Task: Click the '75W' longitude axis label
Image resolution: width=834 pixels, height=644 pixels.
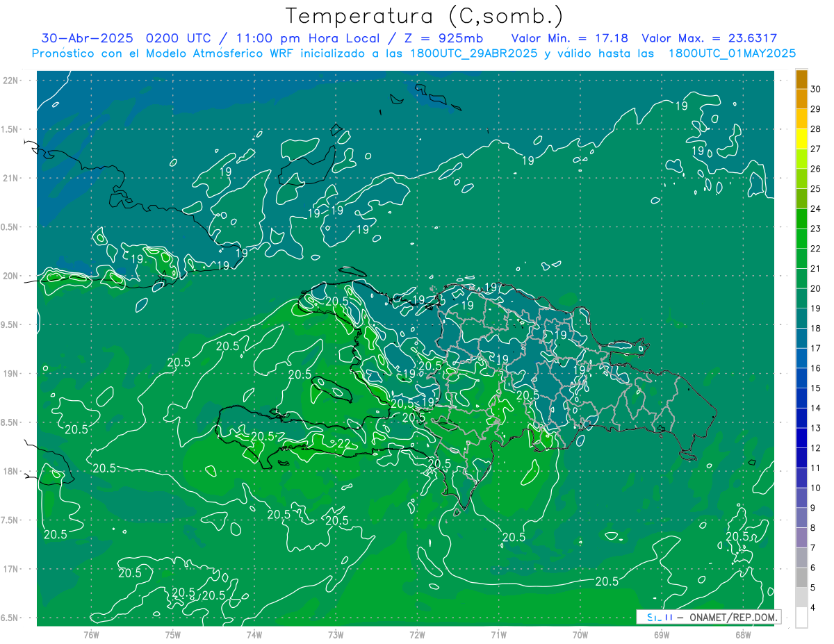Action: 172,635
